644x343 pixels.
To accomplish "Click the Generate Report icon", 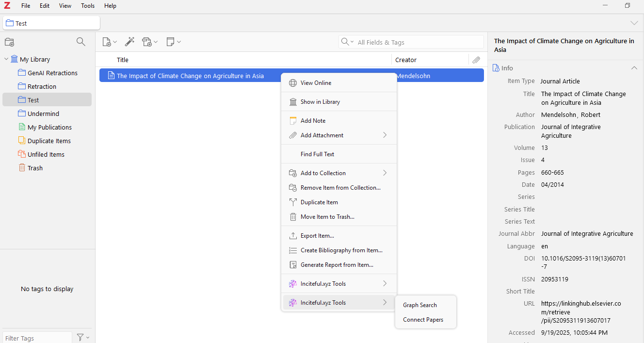I will tap(293, 265).
